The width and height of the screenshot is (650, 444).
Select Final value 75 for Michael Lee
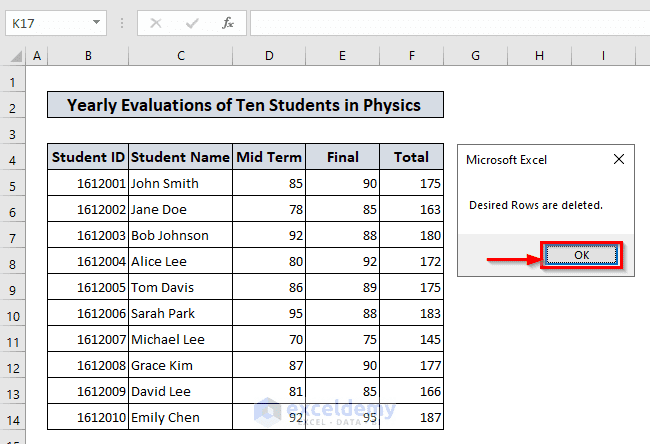(x=342, y=340)
